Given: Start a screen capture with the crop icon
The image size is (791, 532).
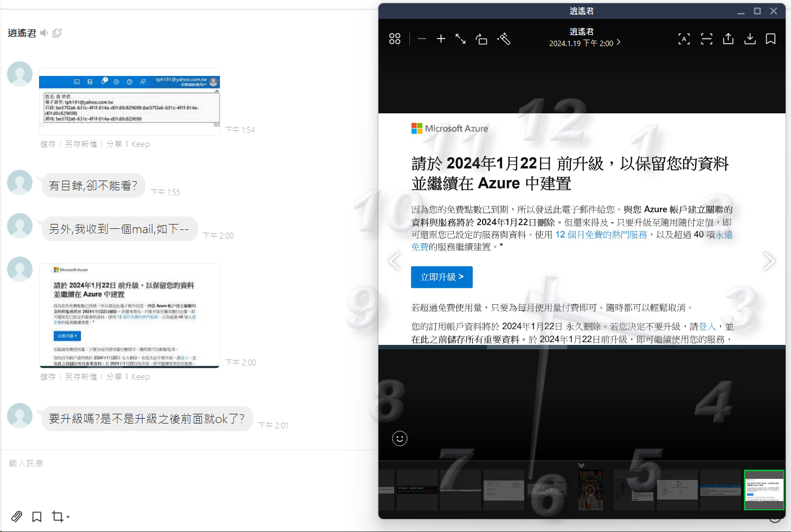Looking at the screenshot, I should point(57,516).
